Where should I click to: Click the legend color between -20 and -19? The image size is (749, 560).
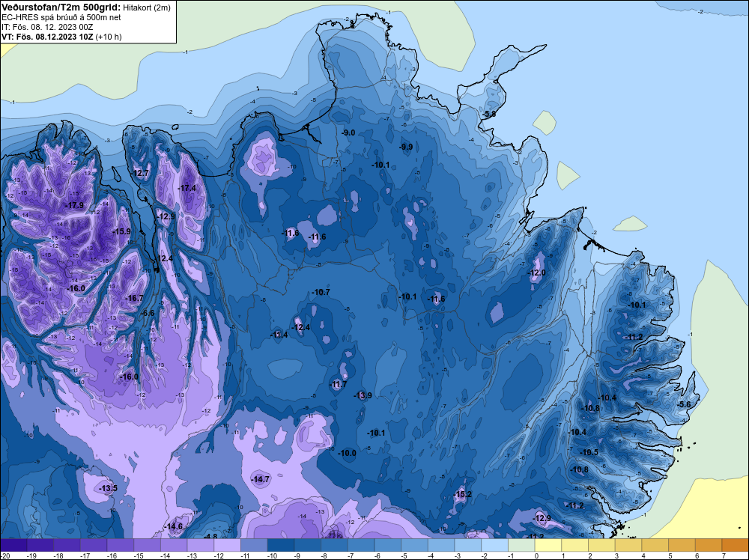(x=13, y=545)
